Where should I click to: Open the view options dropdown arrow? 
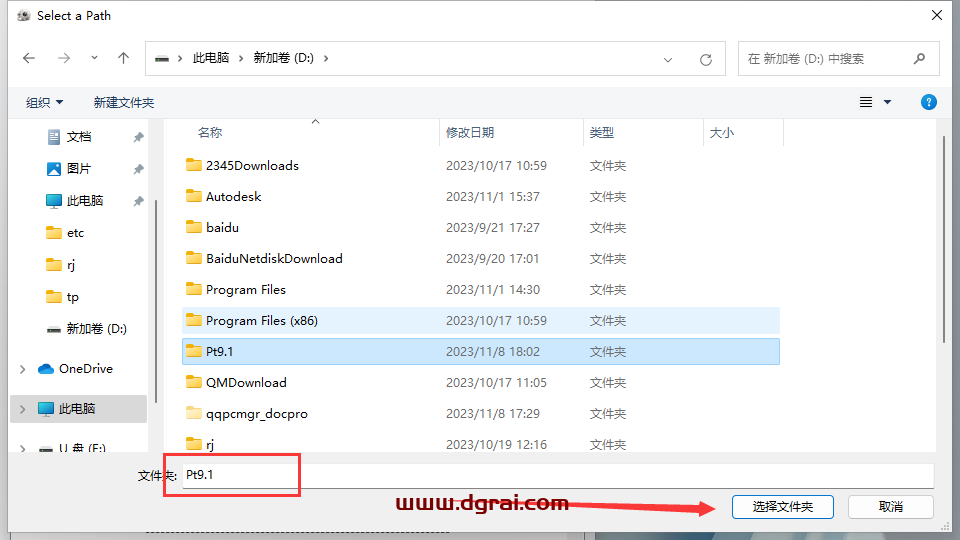pyautogui.click(x=887, y=102)
